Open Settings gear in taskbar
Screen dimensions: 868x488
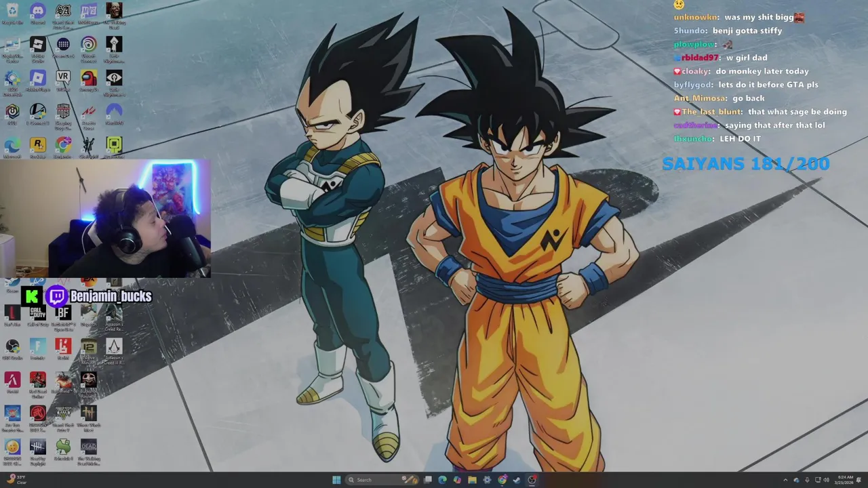(487, 480)
